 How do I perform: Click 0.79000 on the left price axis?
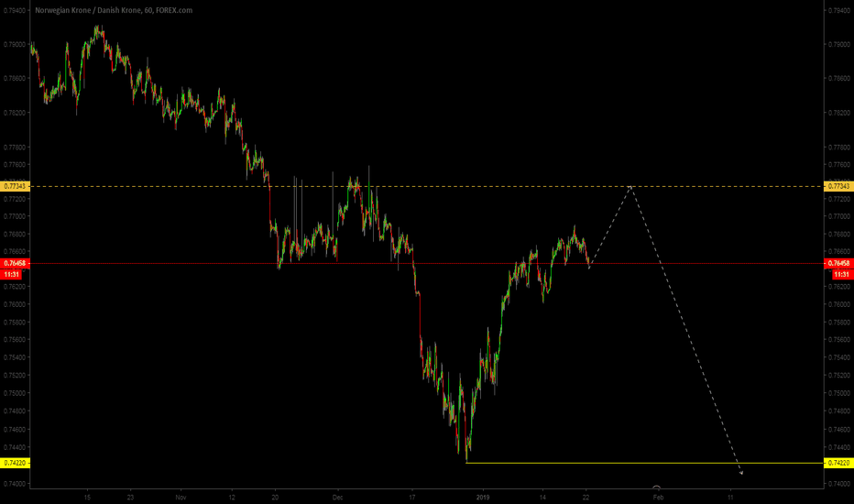click(15, 45)
